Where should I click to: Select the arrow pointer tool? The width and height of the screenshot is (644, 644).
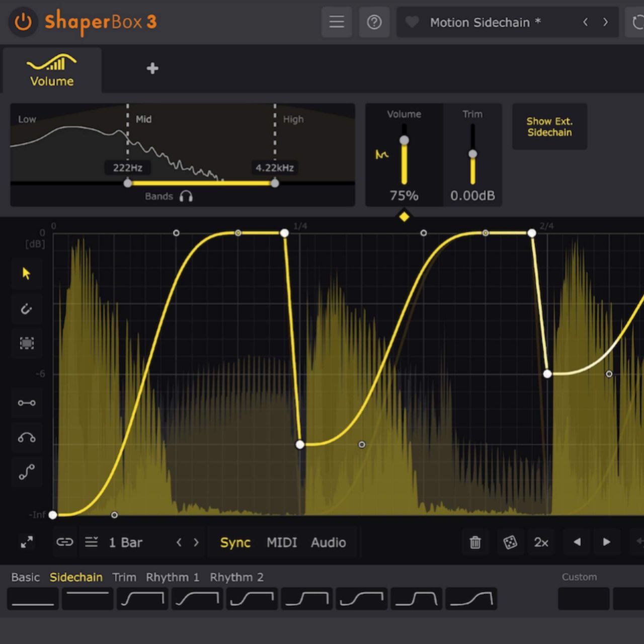pyautogui.click(x=27, y=273)
